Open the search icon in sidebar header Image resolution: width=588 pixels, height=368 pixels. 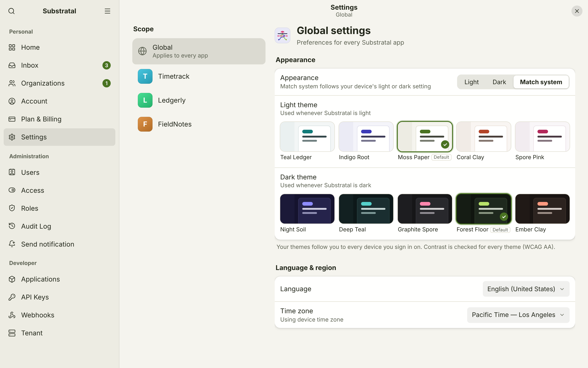11,11
